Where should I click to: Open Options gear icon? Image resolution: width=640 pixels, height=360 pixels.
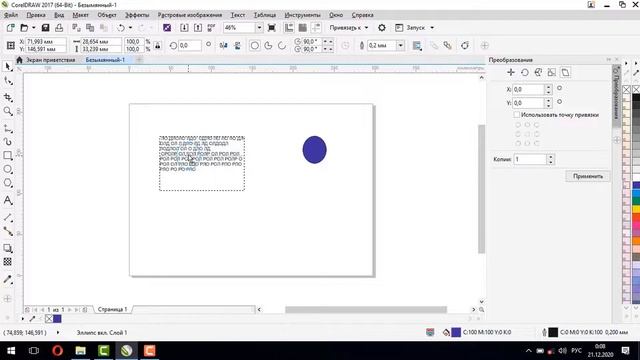(x=382, y=28)
